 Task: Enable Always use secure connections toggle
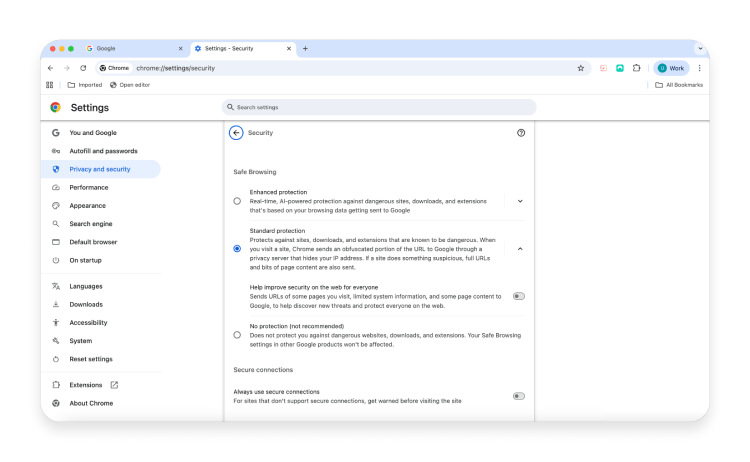coord(518,396)
